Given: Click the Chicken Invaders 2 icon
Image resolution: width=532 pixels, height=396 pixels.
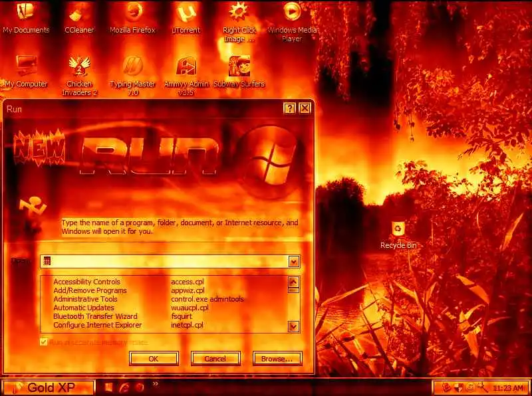Looking at the screenshot, I should click(x=79, y=76).
